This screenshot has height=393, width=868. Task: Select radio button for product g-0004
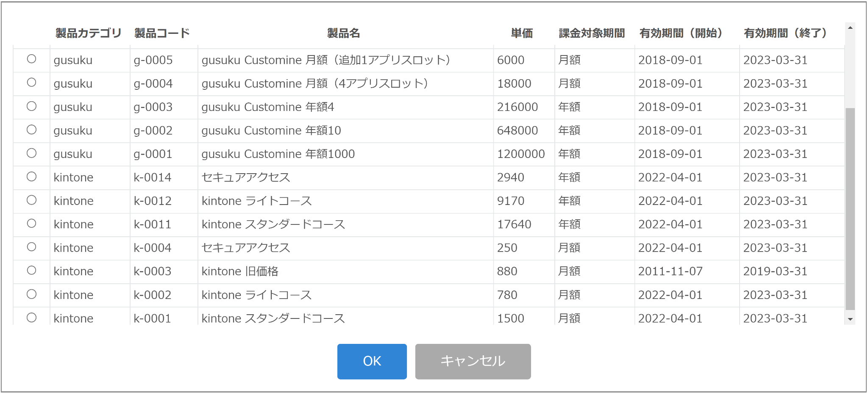click(31, 83)
